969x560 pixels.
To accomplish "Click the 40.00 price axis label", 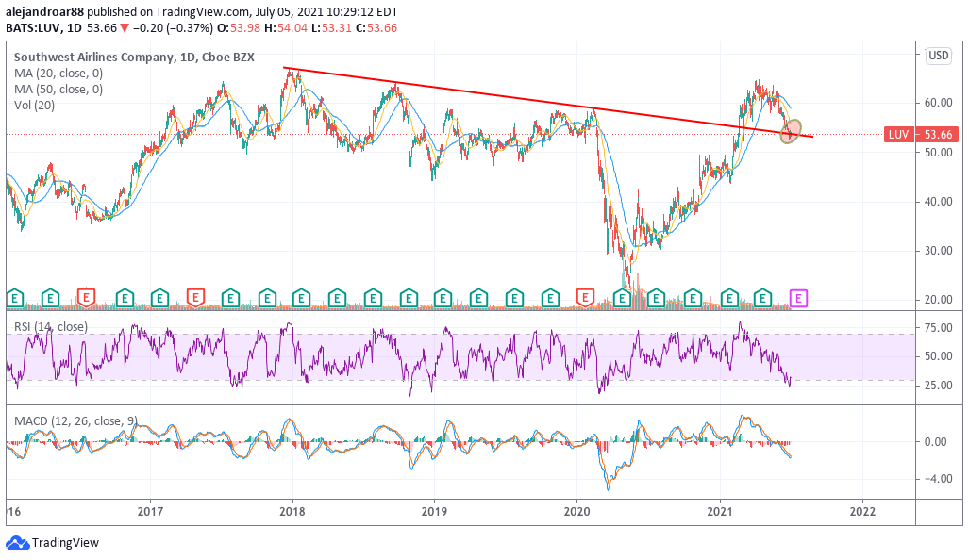I will (x=938, y=201).
